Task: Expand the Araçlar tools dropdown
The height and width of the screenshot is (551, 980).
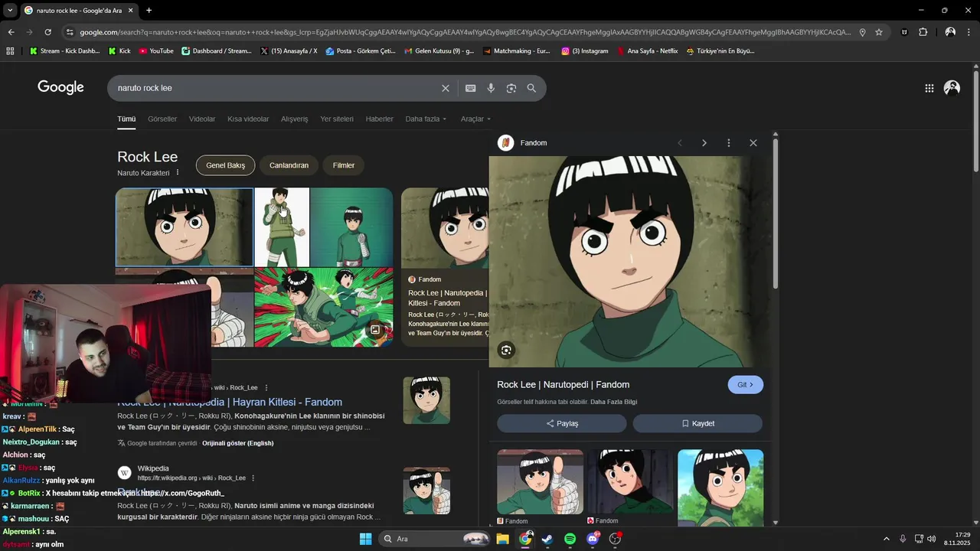Action: pyautogui.click(x=475, y=119)
